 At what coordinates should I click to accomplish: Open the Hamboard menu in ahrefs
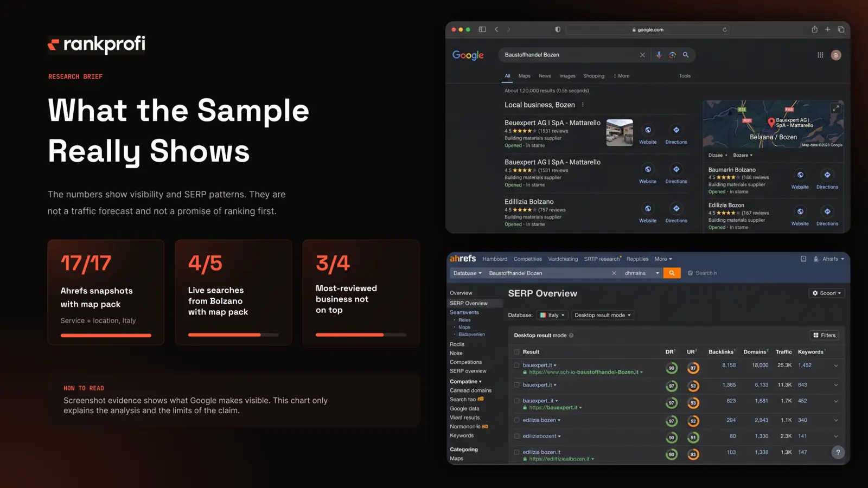click(495, 259)
